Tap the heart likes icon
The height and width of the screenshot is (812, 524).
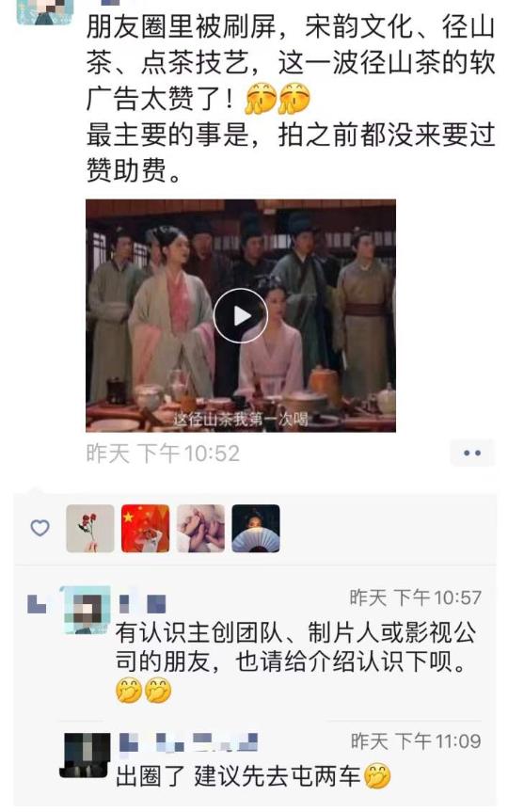(x=40, y=528)
